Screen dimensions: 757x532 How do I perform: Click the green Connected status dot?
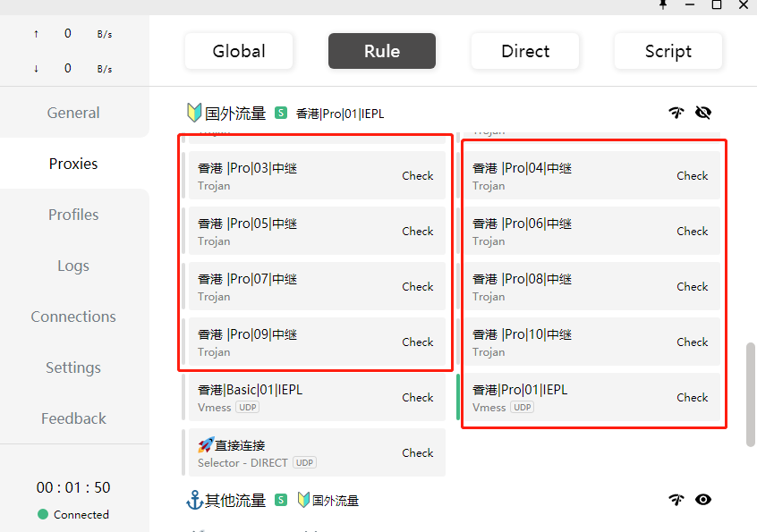43,514
